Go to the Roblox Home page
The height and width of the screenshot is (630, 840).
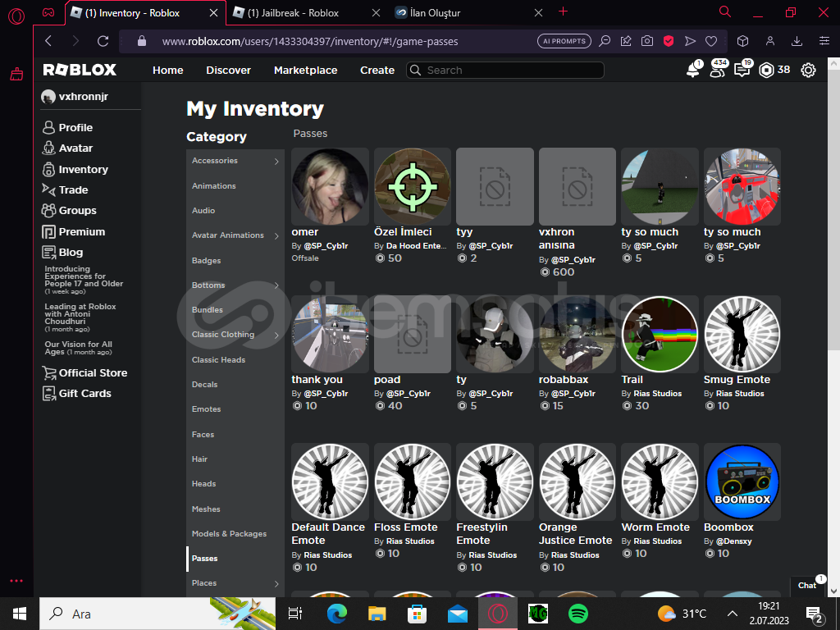tap(167, 71)
